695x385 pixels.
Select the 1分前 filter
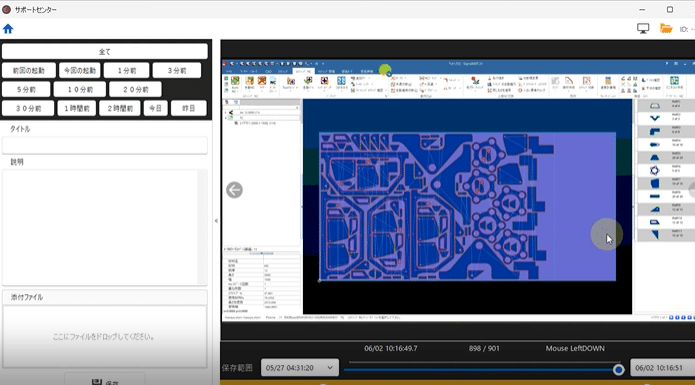point(127,70)
